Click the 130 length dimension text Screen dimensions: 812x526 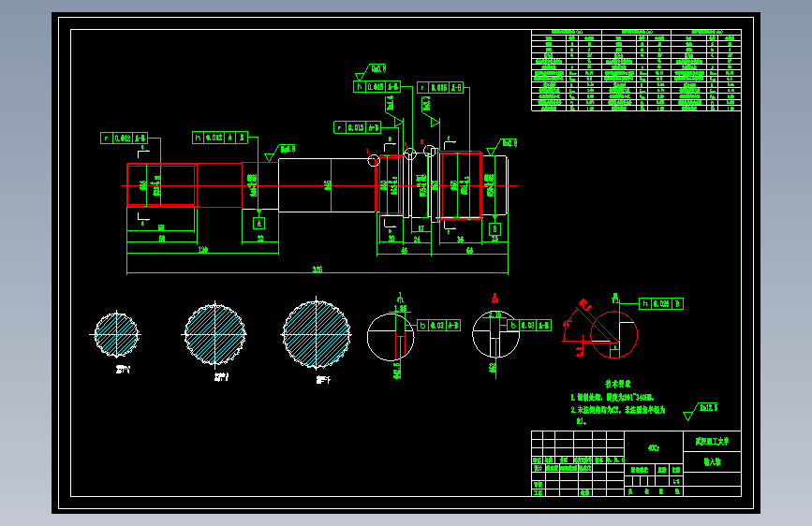click(x=203, y=250)
